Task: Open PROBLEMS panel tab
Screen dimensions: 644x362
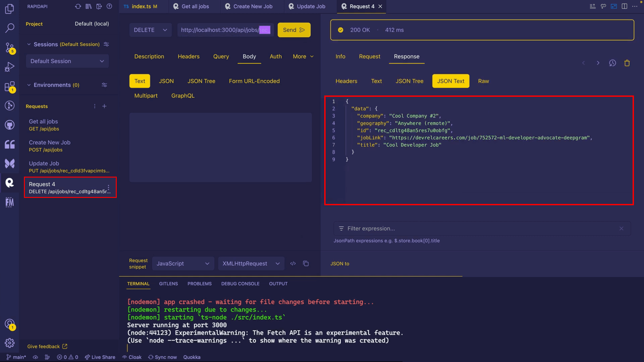Action: (199, 284)
